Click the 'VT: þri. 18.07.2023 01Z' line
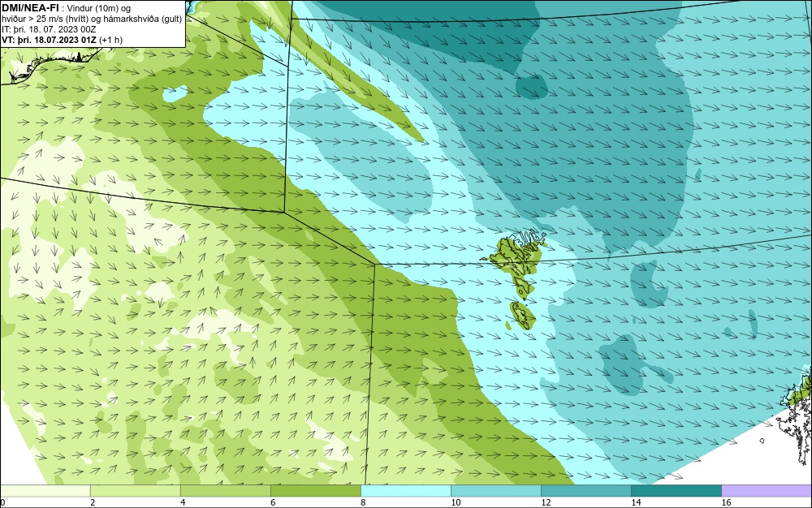 pos(50,40)
